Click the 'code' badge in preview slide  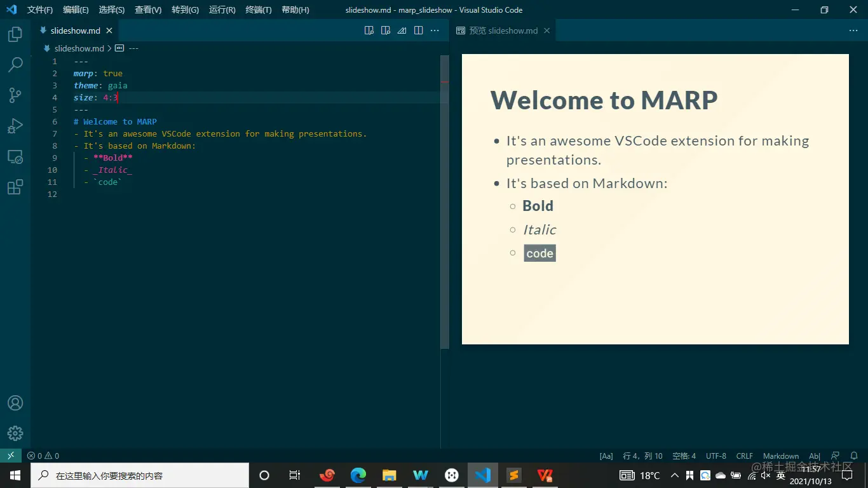(x=539, y=253)
